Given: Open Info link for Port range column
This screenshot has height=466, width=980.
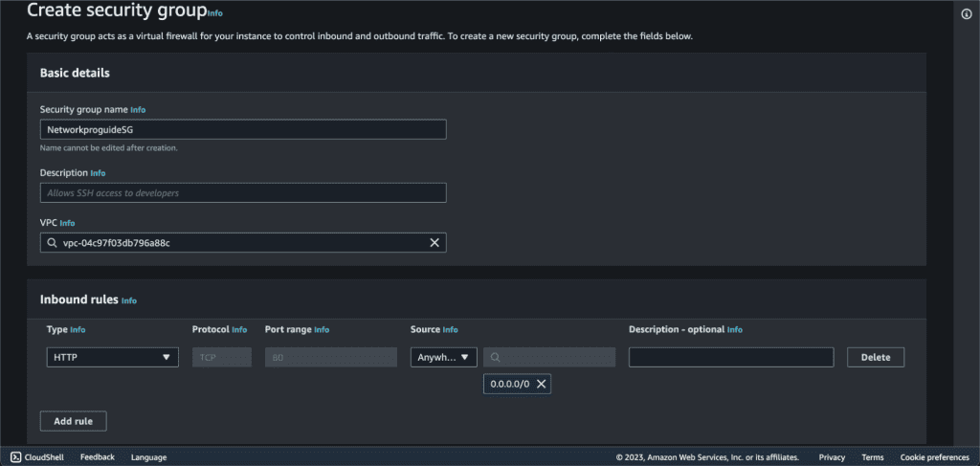Looking at the screenshot, I should click(322, 329).
